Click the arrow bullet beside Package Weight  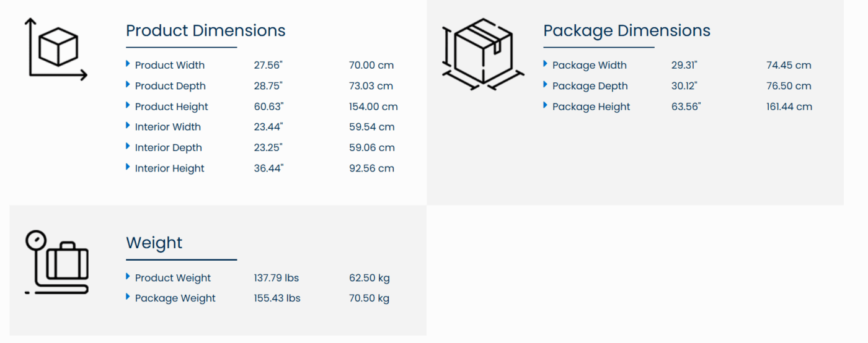(128, 297)
